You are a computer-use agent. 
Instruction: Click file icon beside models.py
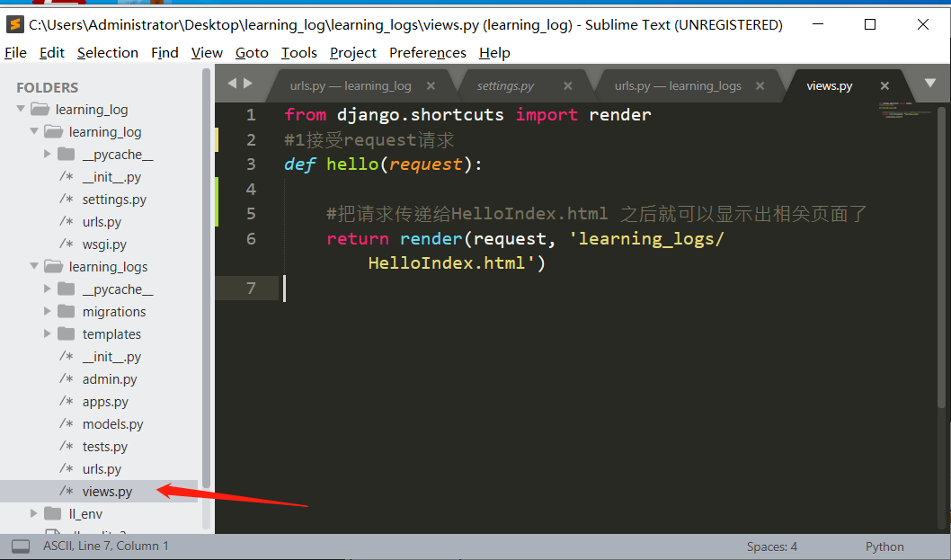coord(67,423)
